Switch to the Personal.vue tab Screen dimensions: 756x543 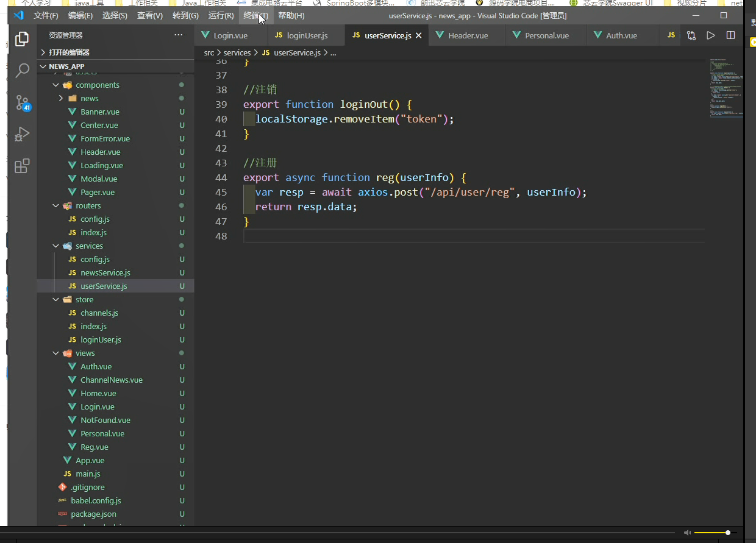546,35
